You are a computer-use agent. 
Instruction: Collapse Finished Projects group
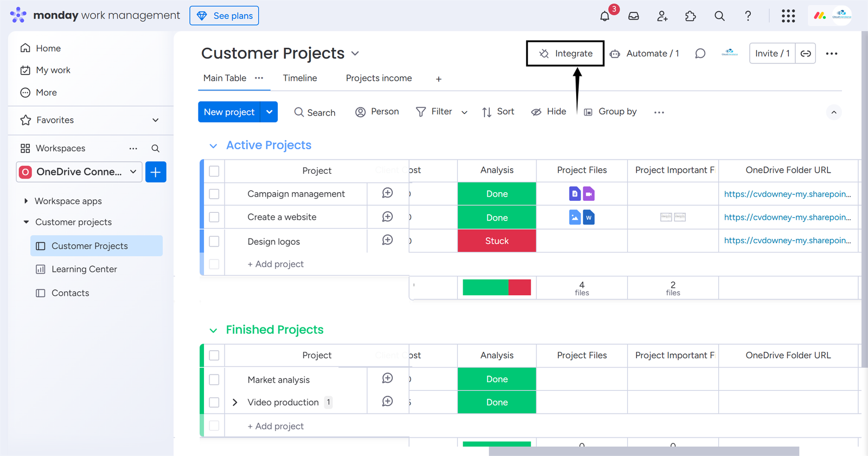[213, 330]
